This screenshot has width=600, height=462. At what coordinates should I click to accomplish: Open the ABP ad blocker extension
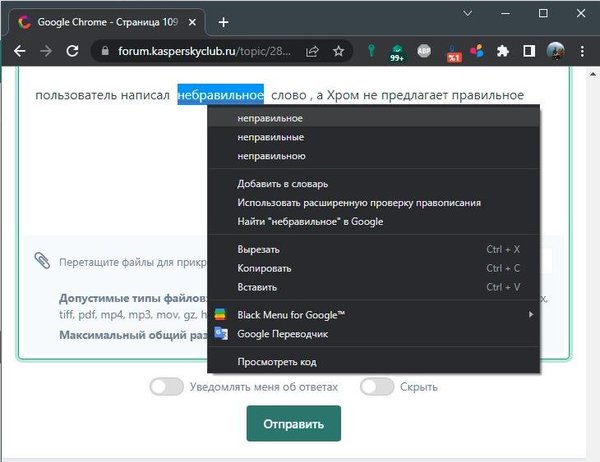click(424, 51)
